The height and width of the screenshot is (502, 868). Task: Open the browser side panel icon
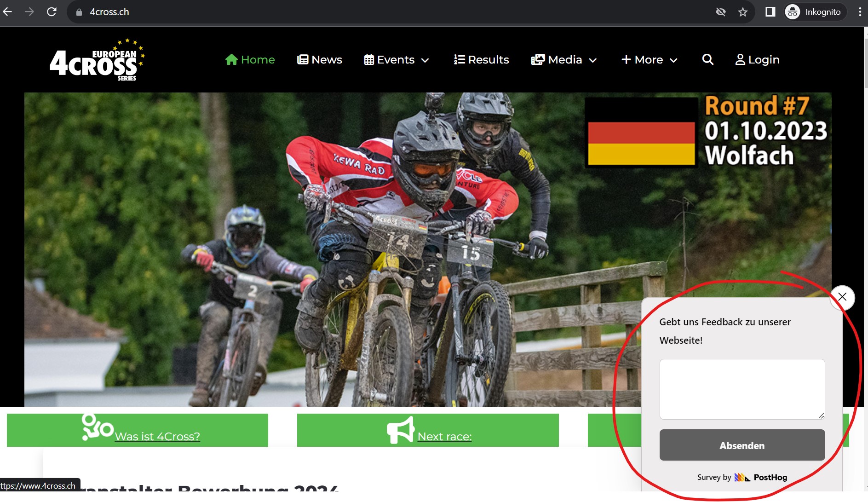point(770,12)
